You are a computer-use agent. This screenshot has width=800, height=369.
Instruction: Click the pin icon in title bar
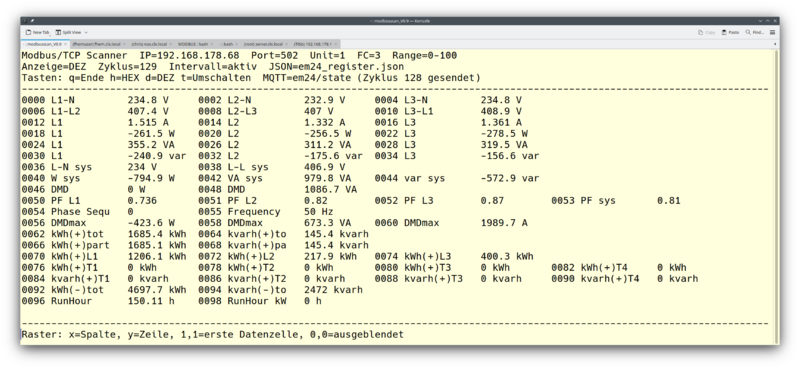pyautogui.click(x=32, y=21)
